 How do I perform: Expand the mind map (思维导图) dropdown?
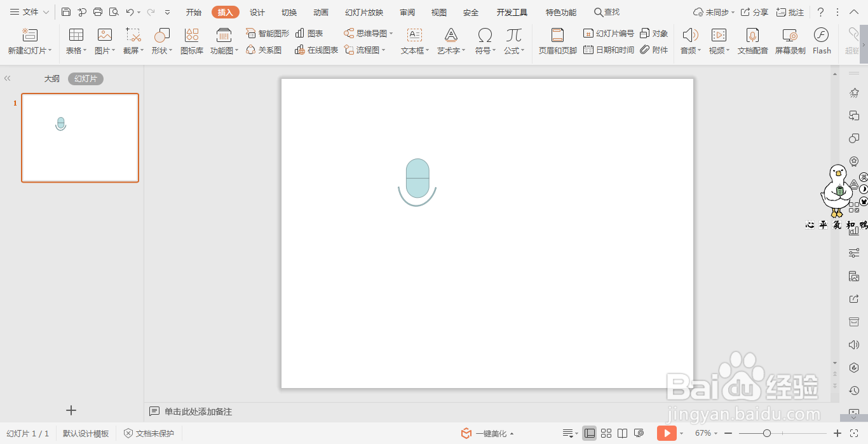point(391,33)
